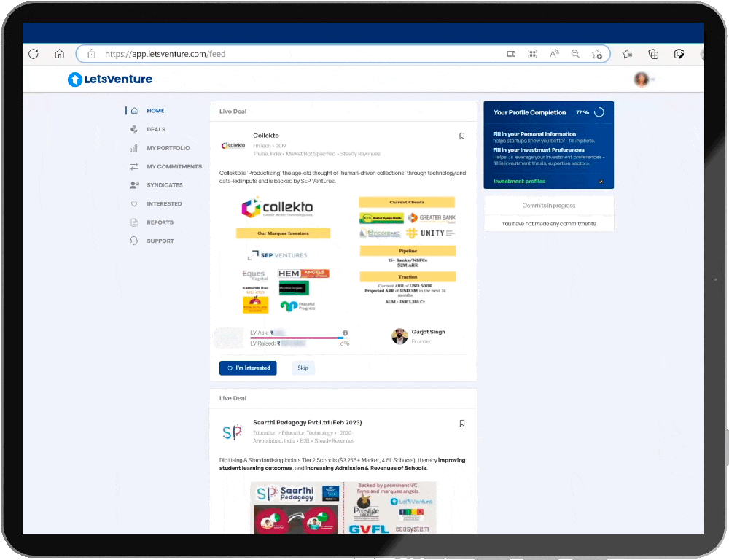Click the I'm Interested button
This screenshot has width=729, height=560.
[x=248, y=368]
